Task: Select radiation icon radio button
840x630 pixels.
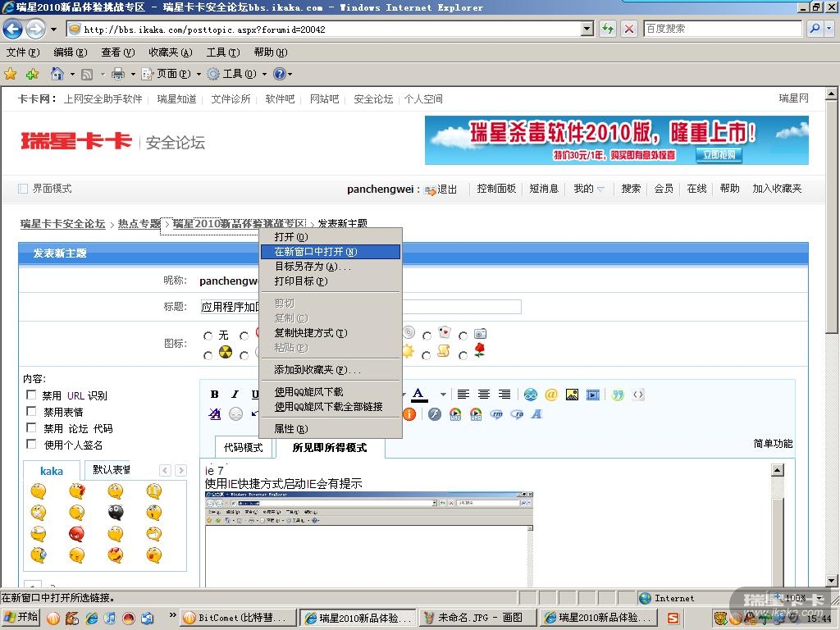Action: click(x=208, y=355)
